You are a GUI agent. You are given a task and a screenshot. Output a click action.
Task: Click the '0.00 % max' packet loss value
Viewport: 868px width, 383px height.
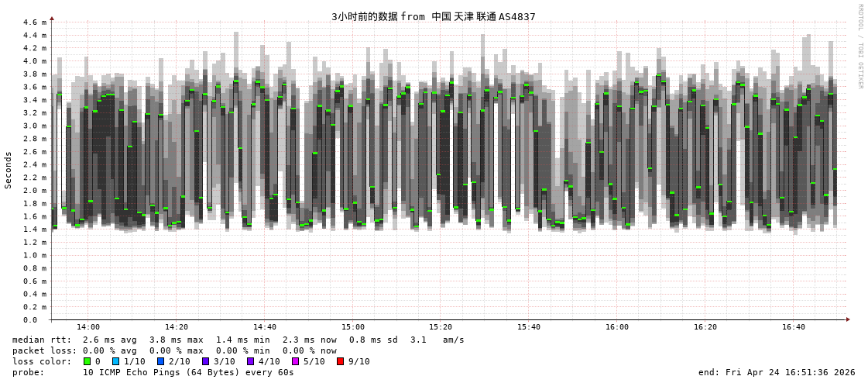tap(176, 350)
